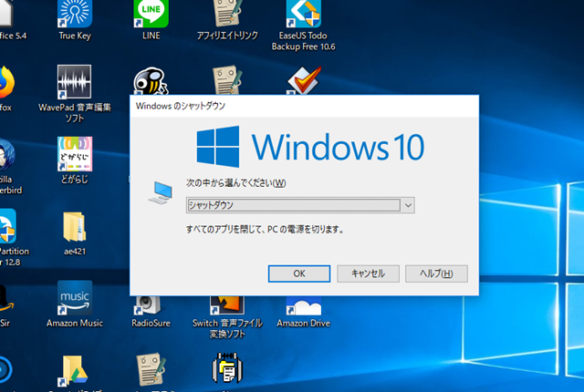Confirm shutdown with the OK button
584x392 pixels.
pyautogui.click(x=299, y=273)
